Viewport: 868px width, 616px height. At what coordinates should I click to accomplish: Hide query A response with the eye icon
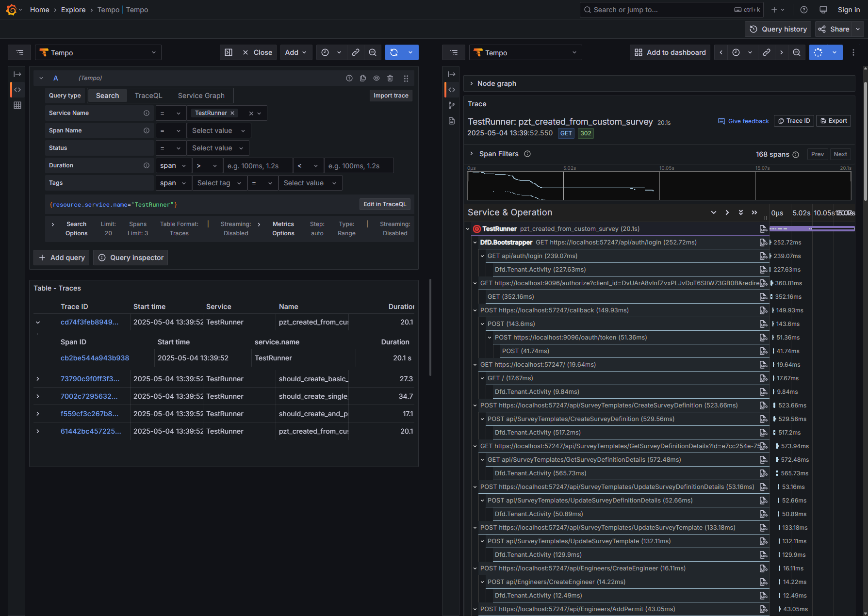coord(377,78)
